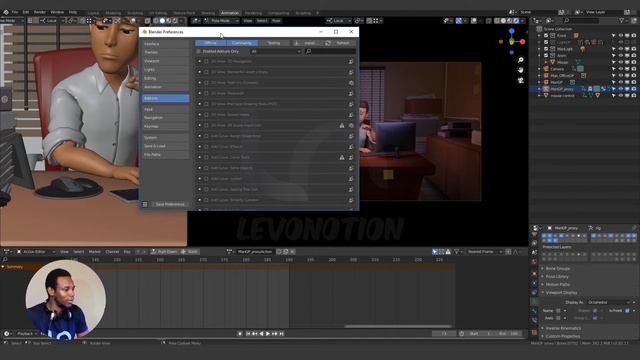
Task: Open the preferences hamburger menu beside Save Preferences
Action: coord(145,204)
